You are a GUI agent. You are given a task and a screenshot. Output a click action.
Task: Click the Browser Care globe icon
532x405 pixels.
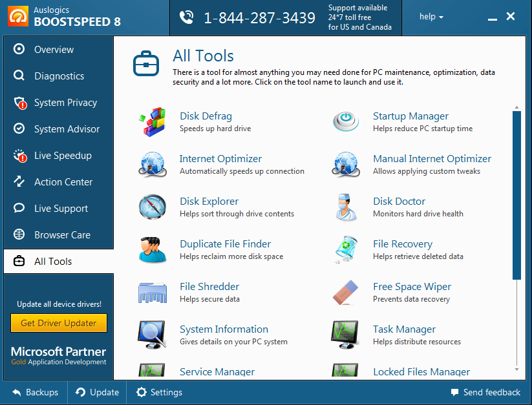click(19, 234)
